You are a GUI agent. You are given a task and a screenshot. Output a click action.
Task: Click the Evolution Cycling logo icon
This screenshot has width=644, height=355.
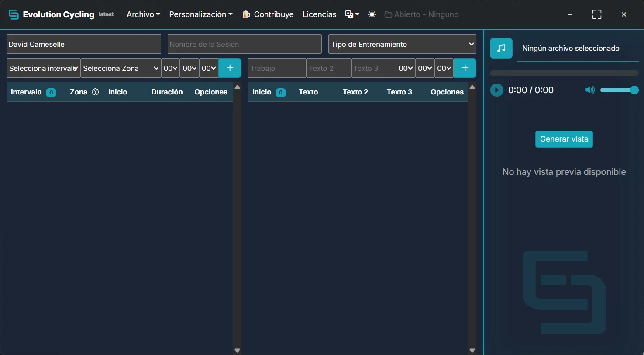pyautogui.click(x=14, y=14)
